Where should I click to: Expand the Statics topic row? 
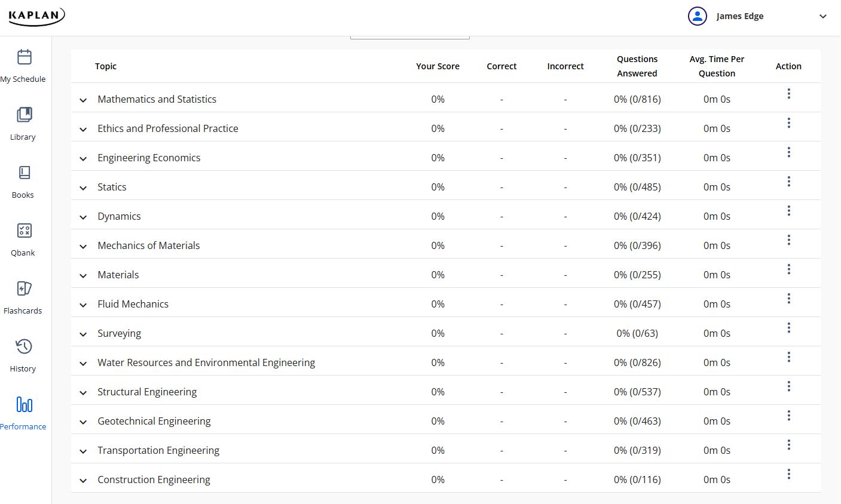click(x=83, y=188)
